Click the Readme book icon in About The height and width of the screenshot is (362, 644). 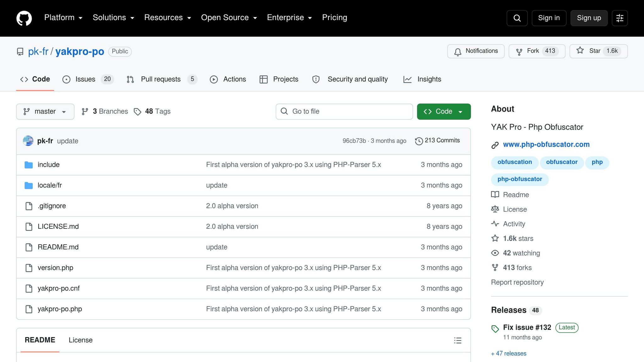[x=495, y=195]
